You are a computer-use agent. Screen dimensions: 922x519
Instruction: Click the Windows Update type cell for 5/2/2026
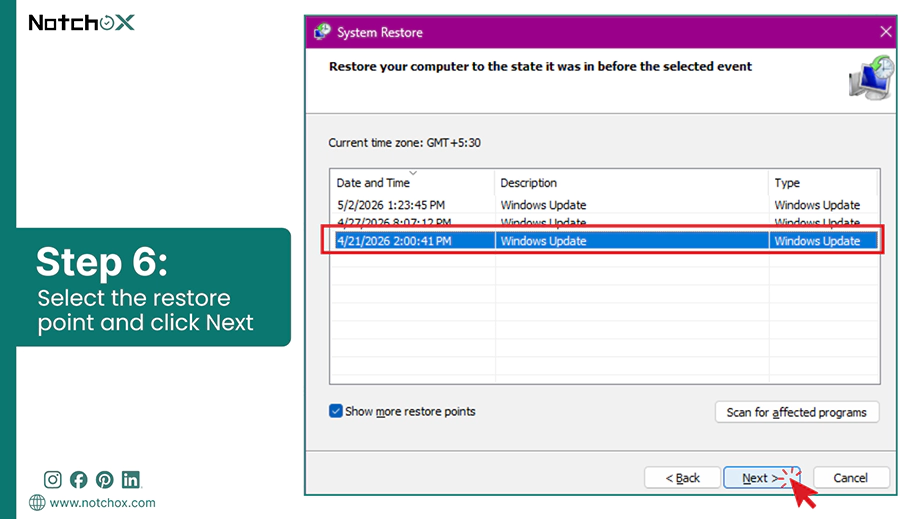pyautogui.click(x=817, y=205)
